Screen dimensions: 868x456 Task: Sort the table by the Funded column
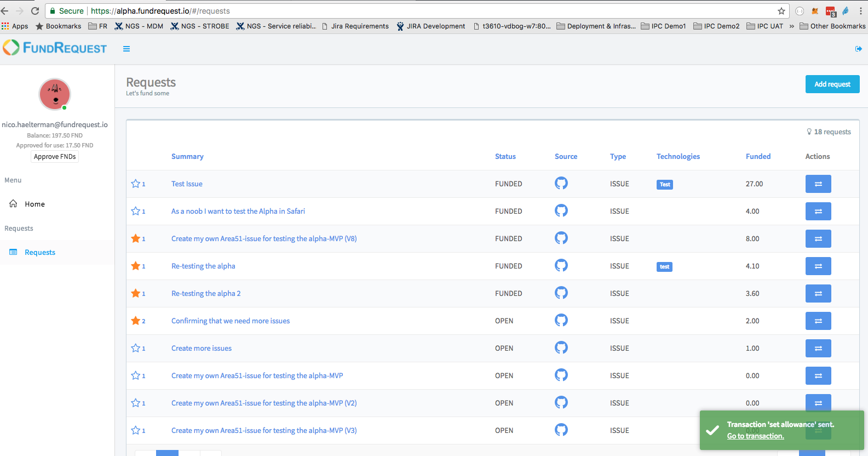click(x=758, y=156)
